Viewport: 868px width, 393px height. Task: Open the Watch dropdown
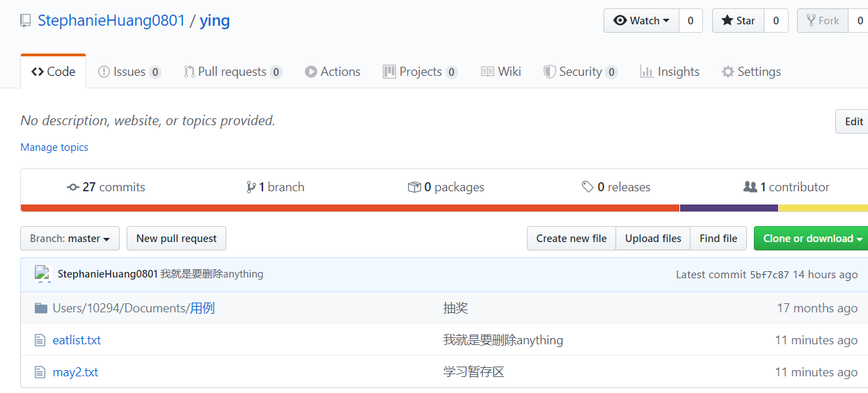coord(641,20)
